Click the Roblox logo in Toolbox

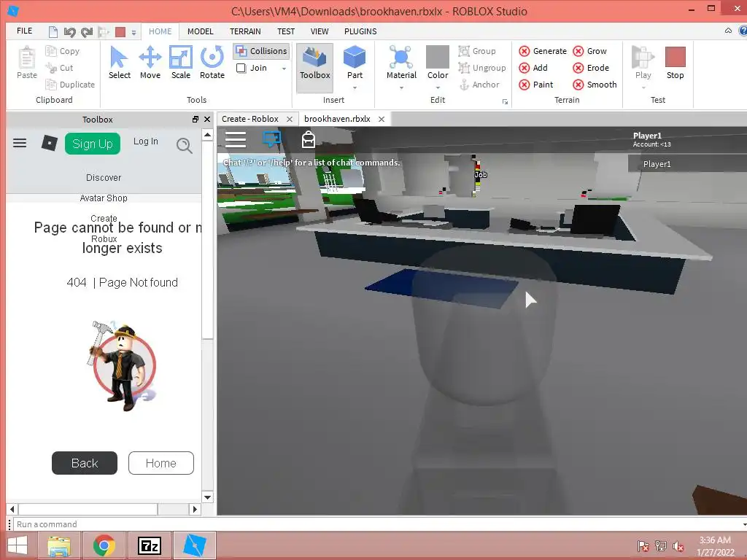click(49, 143)
